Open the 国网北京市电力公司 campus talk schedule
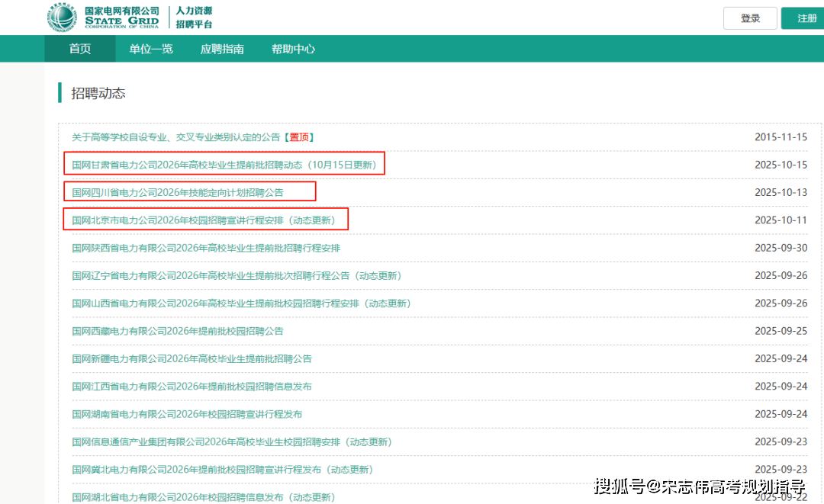The height and width of the screenshot is (504, 824). [203, 220]
